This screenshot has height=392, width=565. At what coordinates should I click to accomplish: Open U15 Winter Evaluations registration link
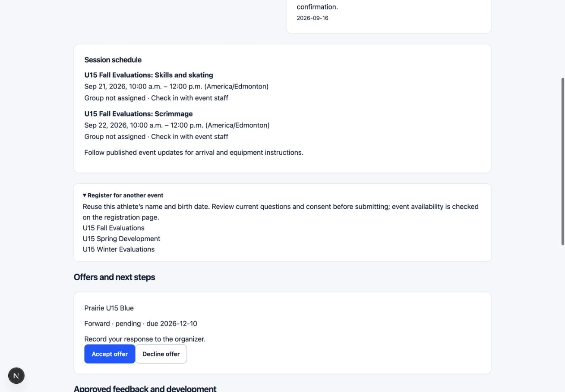coord(119,249)
